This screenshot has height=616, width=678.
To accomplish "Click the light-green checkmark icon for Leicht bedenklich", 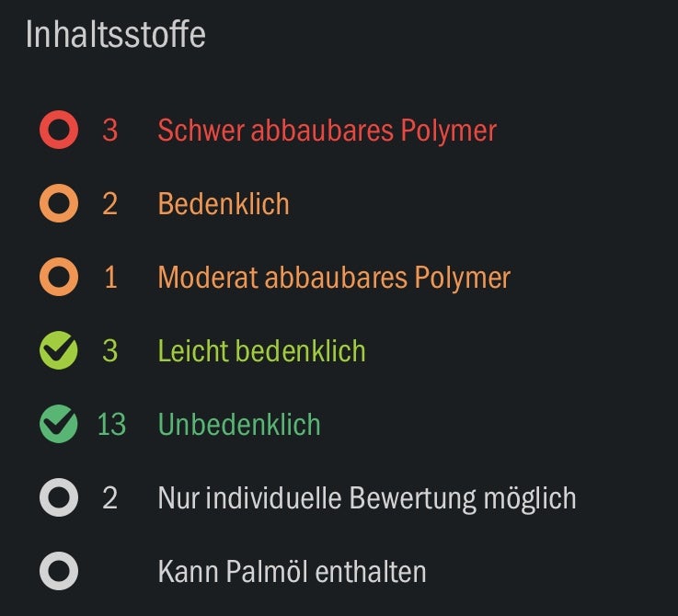I will 59,350.
